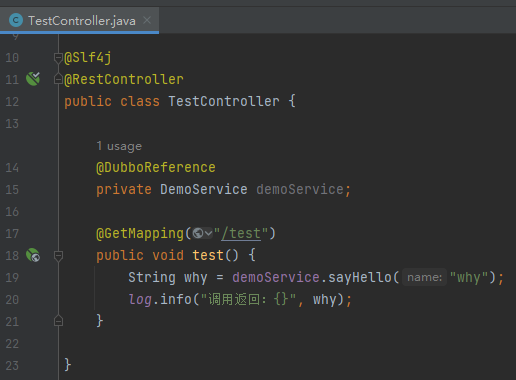Click the web endpoint gutter icon on line 18
Viewport: 516px width, 380px height.
[x=33, y=255]
